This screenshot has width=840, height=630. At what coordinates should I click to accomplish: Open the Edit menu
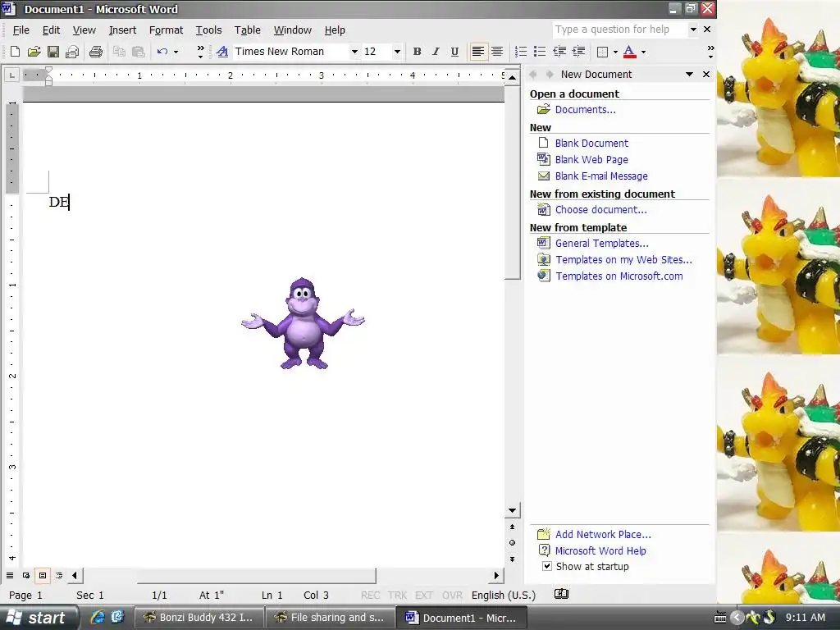point(52,30)
